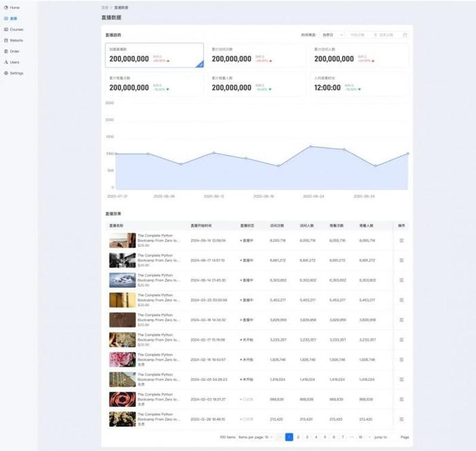Click the 2024-03-25 00:00:59 start time cell
This screenshot has width=476, height=451.
(x=209, y=300)
